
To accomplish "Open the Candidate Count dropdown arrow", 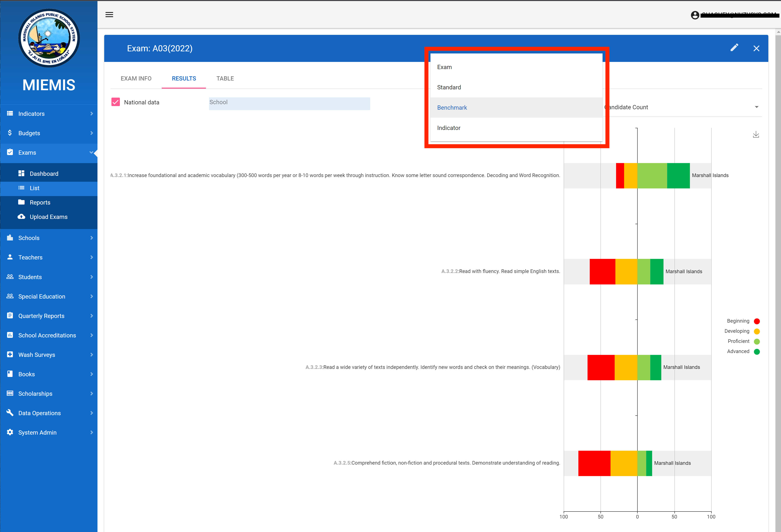I will click(x=756, y=107).
